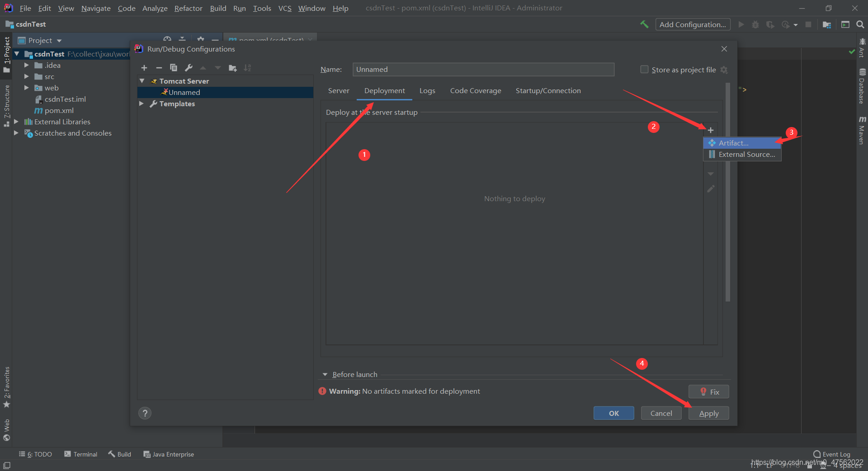Viewport: 868px width, 471px height.
Task: Add new configuration with plus icon
Action: [144, 68]
